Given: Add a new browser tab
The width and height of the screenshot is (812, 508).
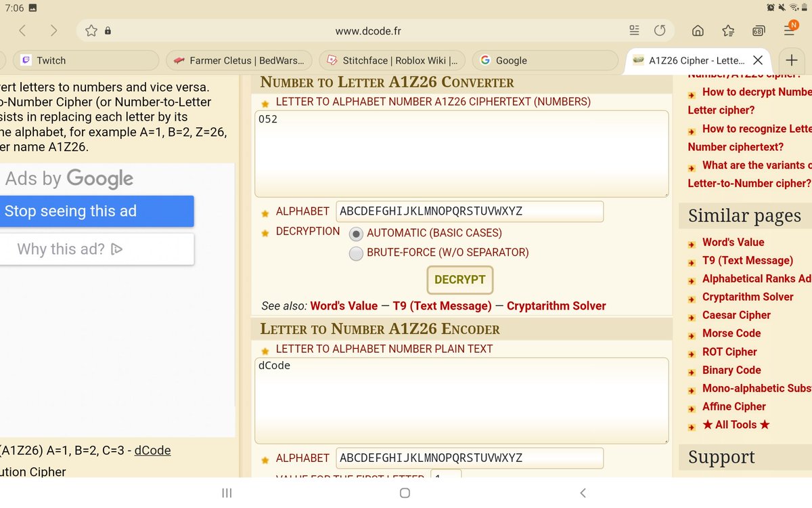Looking at the screenshot, I should [x=792, y=60].
